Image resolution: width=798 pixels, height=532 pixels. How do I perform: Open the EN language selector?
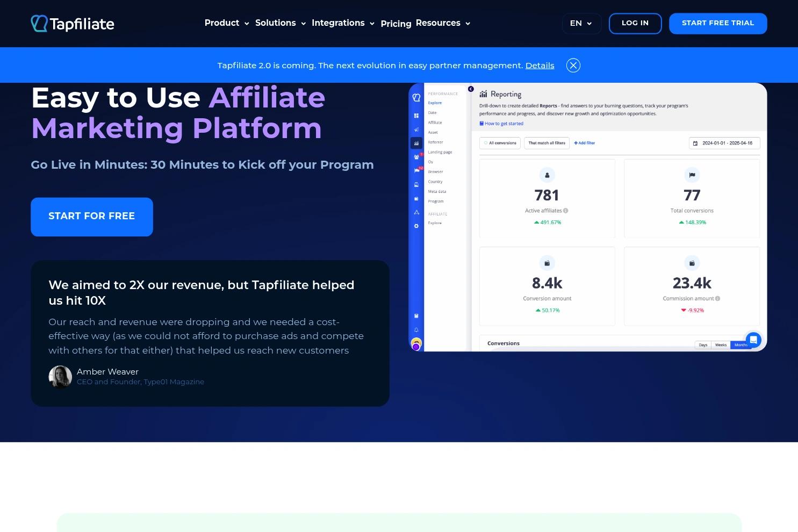pos(581,24)
